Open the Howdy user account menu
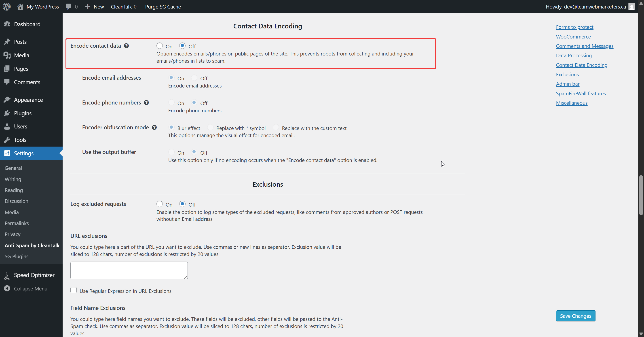This screenshot has height=337, width=644. click(585, 6)
